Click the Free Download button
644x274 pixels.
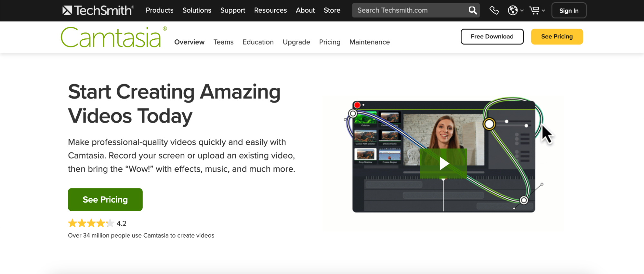pos(492,36)
